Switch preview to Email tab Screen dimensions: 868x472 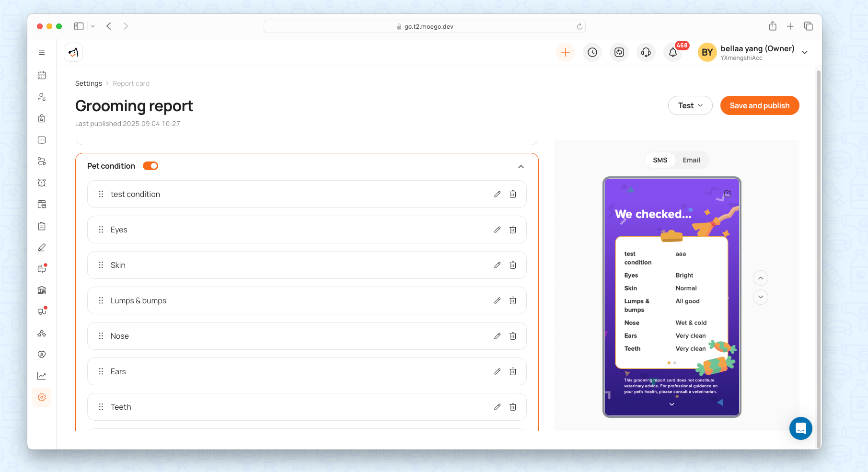click(691, 160)
